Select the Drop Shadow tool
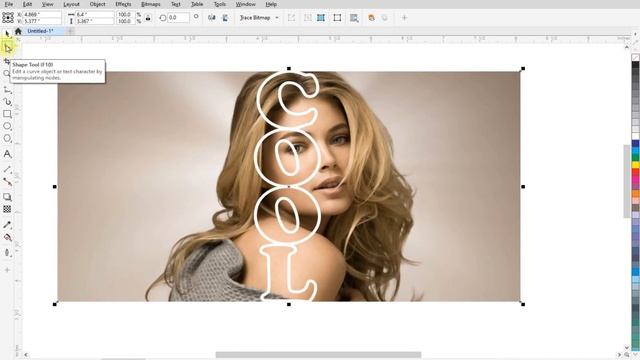Viewport: 640px width, 360px height. [x=7, y=197]
